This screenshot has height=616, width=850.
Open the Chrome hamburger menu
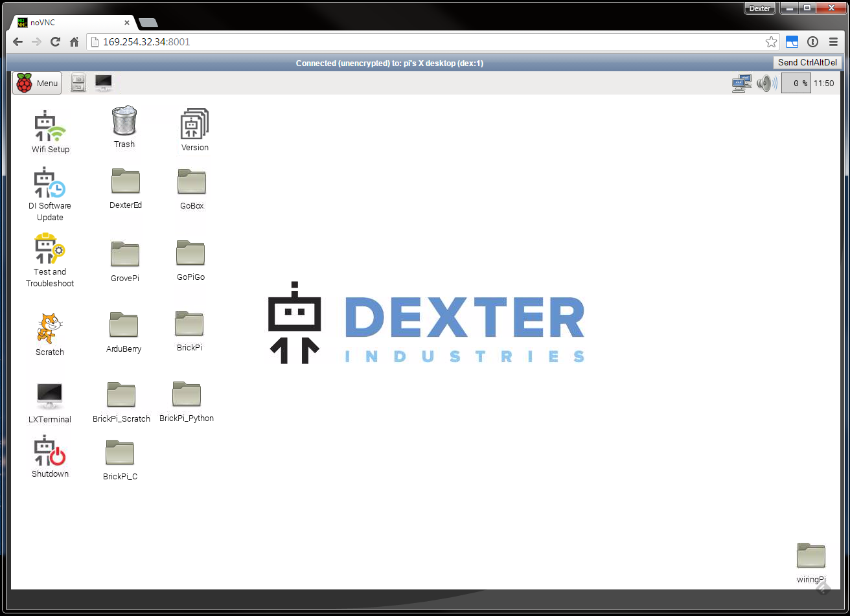click(833, 42)
